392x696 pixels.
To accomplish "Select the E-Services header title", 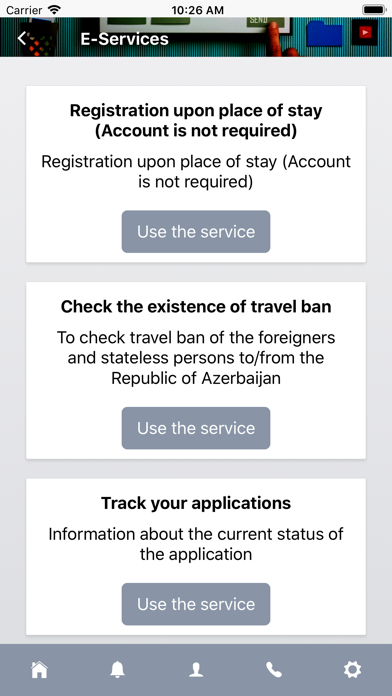I will click(124, 39).
